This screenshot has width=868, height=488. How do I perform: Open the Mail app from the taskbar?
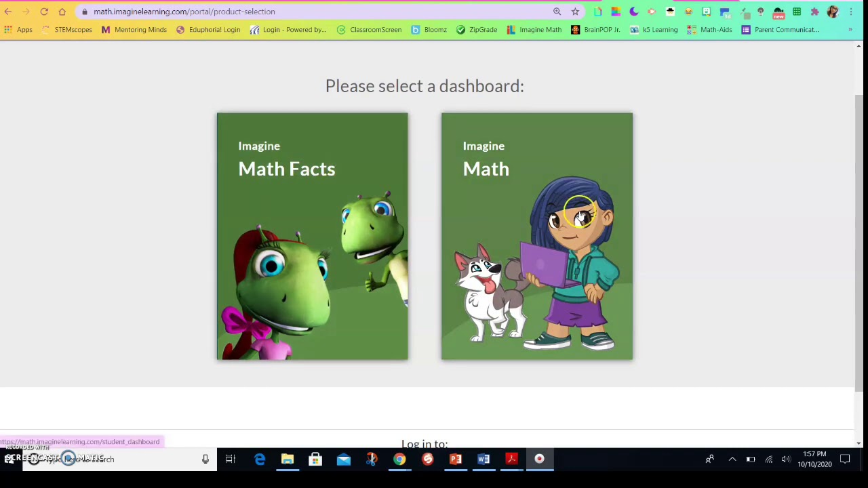pyautogui.click(x=344, y=460)
